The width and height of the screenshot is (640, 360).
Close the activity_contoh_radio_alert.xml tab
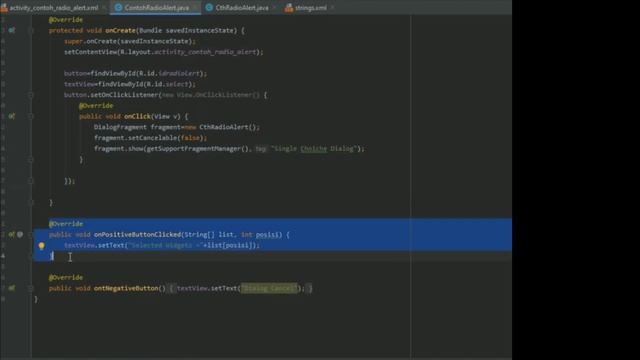(104, 8)
